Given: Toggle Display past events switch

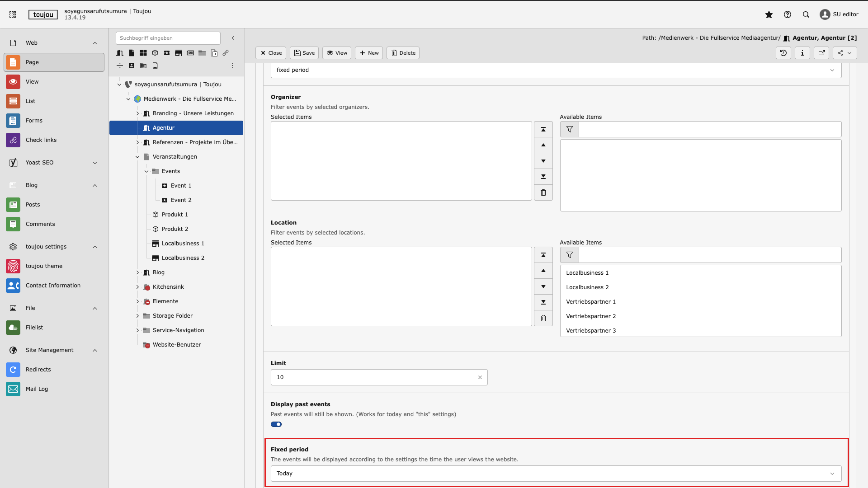Looking at the screenshot, I should pyautogui.click(x=276, y=424).
